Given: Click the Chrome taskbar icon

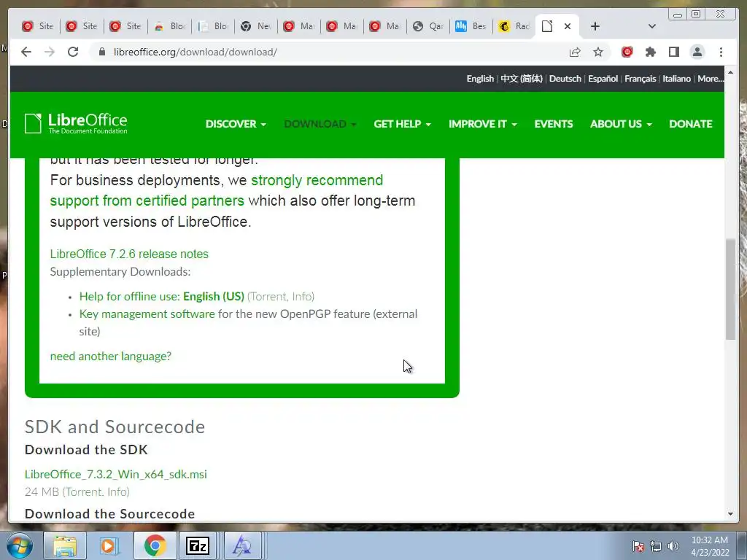Looking at the screenshot, I should click(155, 545).
